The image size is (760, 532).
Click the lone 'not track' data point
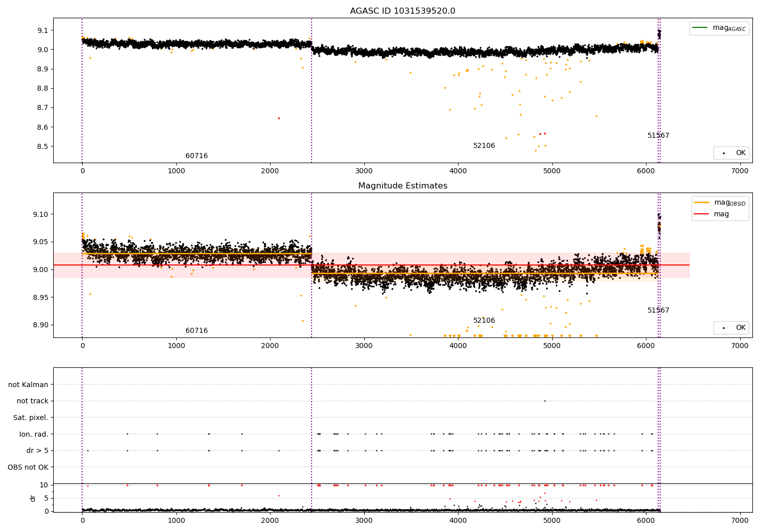tap(545, 401)
